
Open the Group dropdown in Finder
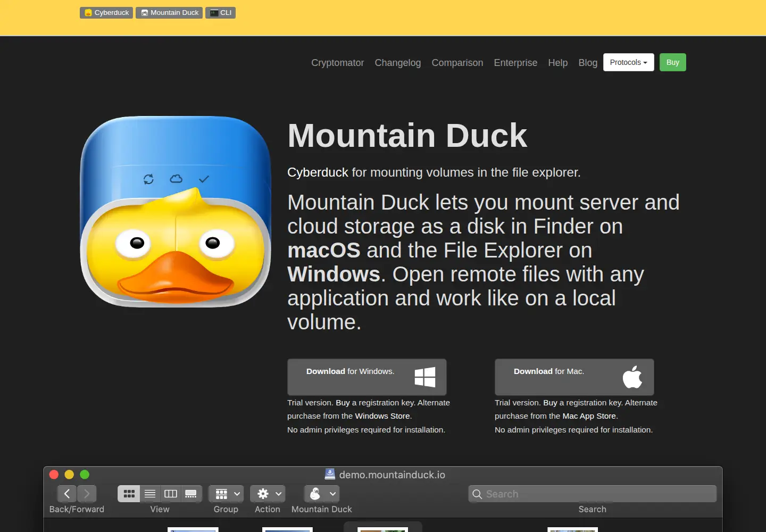226,494
